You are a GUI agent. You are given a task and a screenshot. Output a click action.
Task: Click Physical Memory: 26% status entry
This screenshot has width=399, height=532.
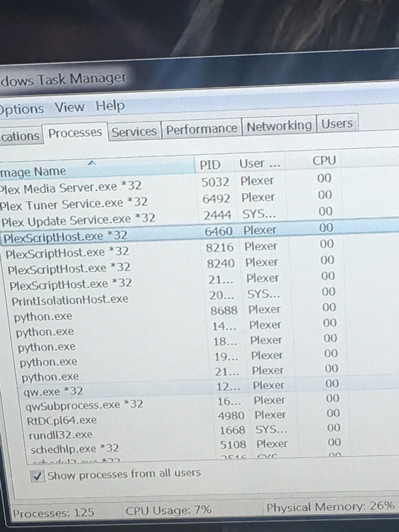[x=330, y=507]
